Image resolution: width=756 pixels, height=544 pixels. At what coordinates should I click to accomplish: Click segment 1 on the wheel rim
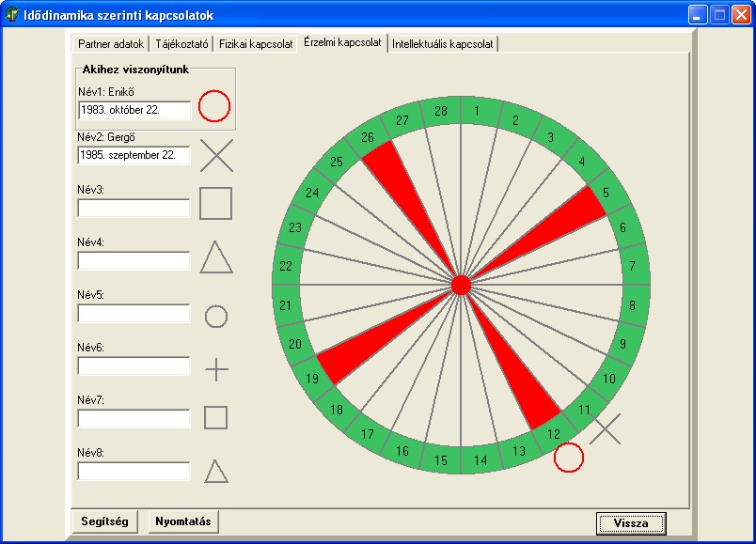tap(479, 111)
